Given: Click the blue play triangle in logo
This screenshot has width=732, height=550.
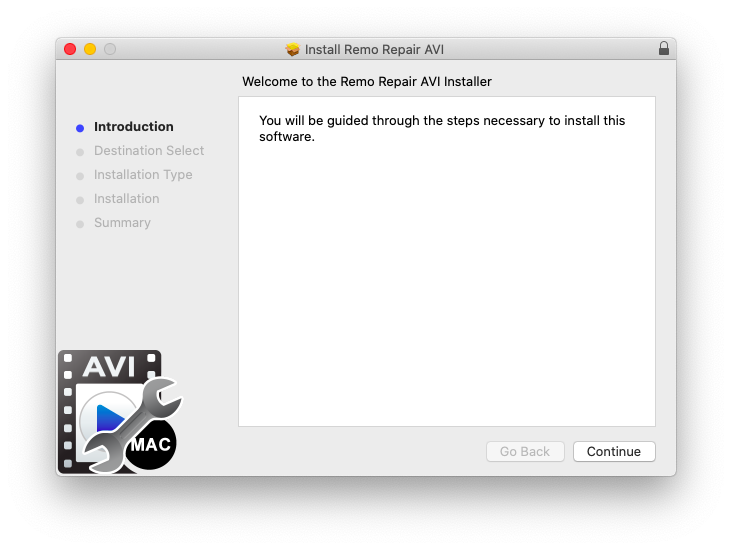Looking at the screenshot, I should click(110, 418).
